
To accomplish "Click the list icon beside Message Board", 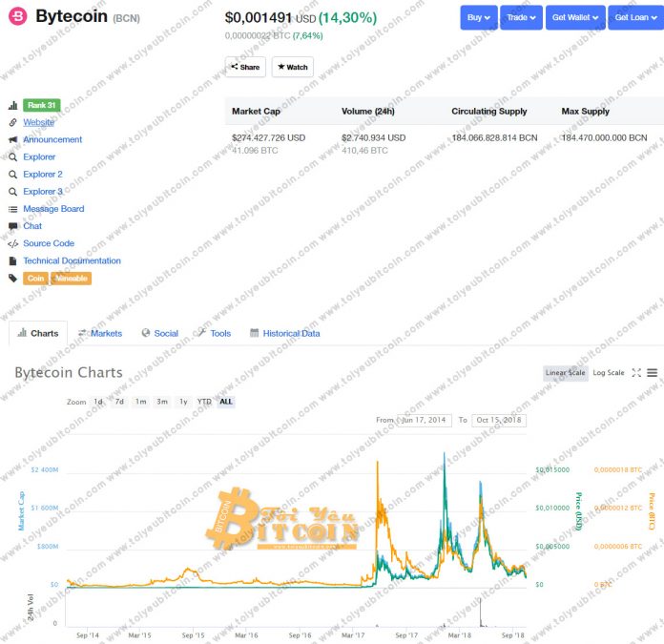I will [13, 209].
